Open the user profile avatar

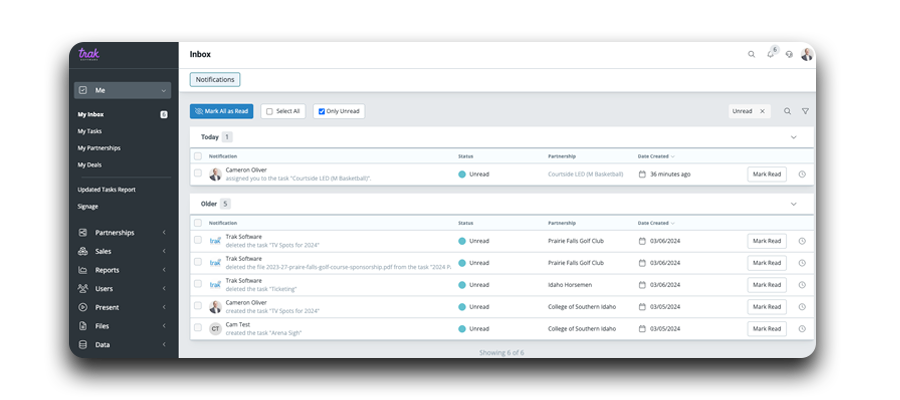[807, 55]
